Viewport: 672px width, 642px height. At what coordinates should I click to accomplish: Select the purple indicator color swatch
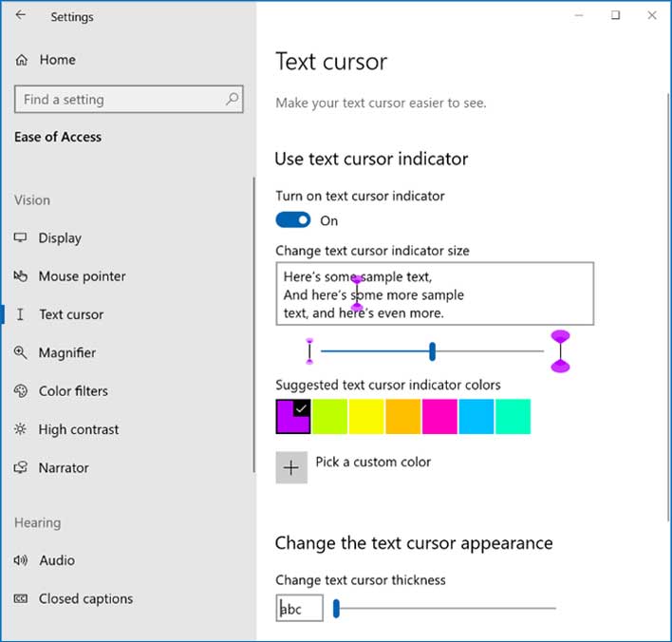pos(293,416)
